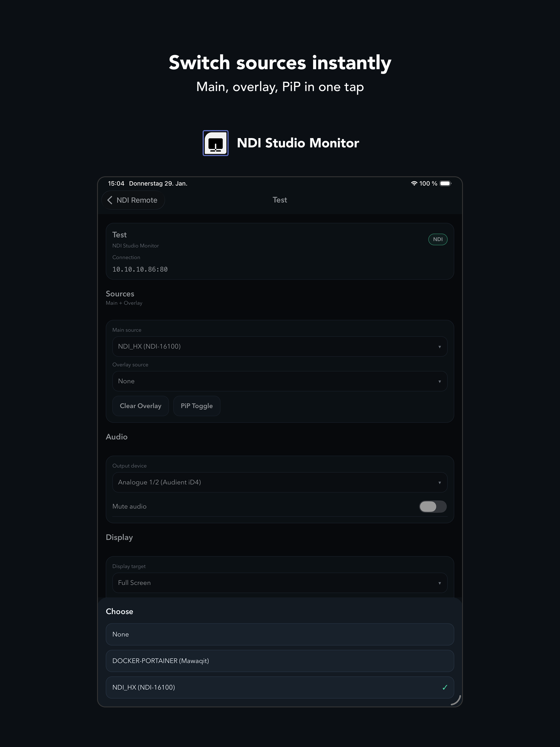Click the Sources section heading
The width and height of the screenshot is (560, 747).
tap(120, 294)
